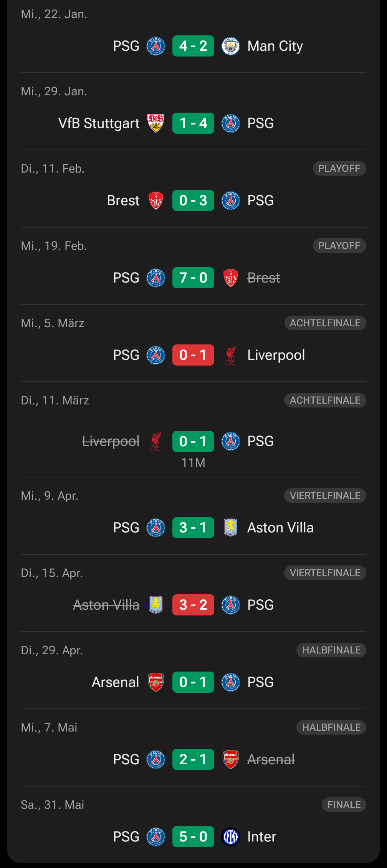Click the Man City club crest
The height and width of the screenshot is (868, 387).
pyautogui.click(x=230, y=46)
